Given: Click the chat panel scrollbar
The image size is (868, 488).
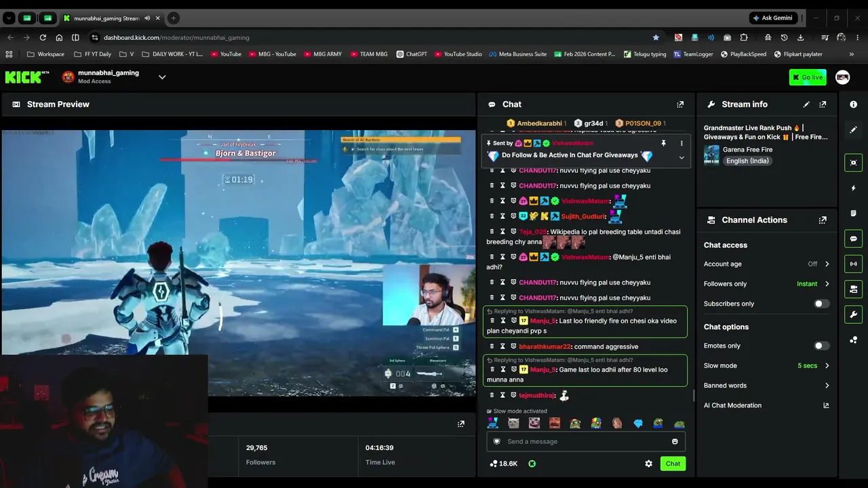Looking at the screenshot, I should 692,396.
